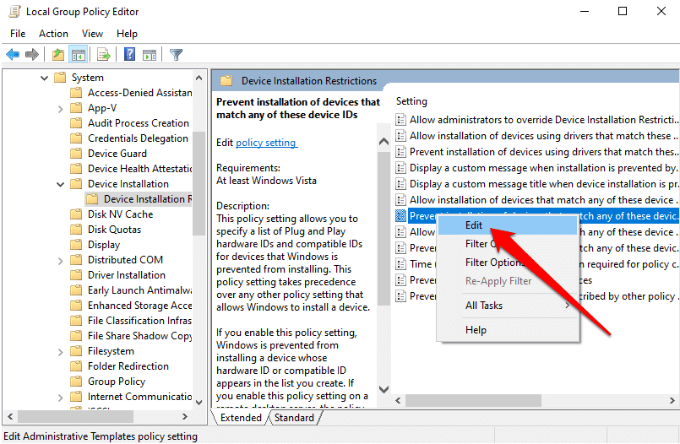Open the All Tasks submenu arrow
The height and width of the screenshot is (444, 680).
tap(567, 305)
